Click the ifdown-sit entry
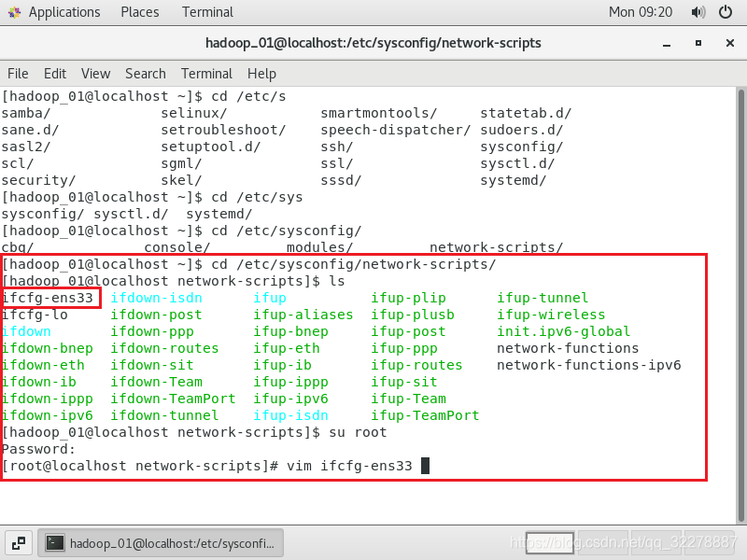The width and height of the screenshot is (747, 560). pyautogui.click(x=152, y=365)
